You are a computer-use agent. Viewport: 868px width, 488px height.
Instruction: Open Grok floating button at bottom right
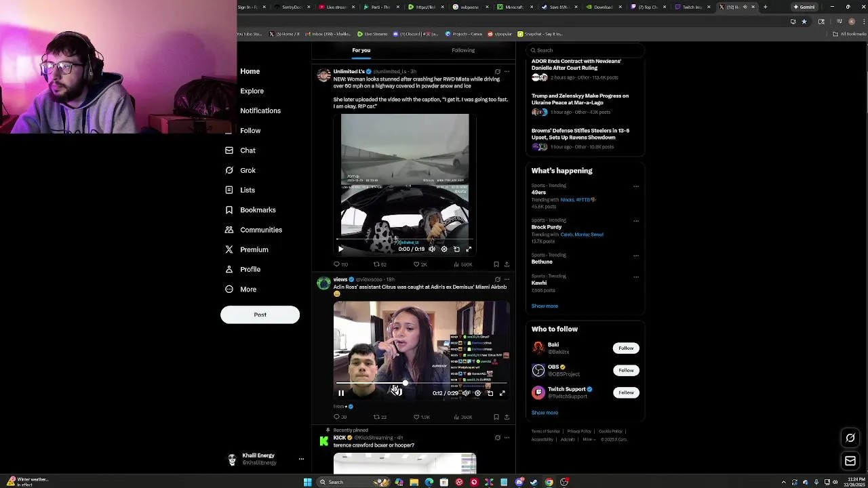850,438
